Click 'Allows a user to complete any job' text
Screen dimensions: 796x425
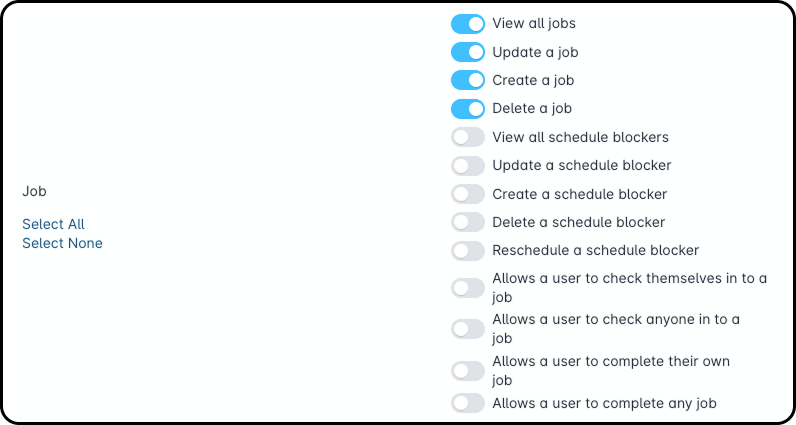(604, 403)
